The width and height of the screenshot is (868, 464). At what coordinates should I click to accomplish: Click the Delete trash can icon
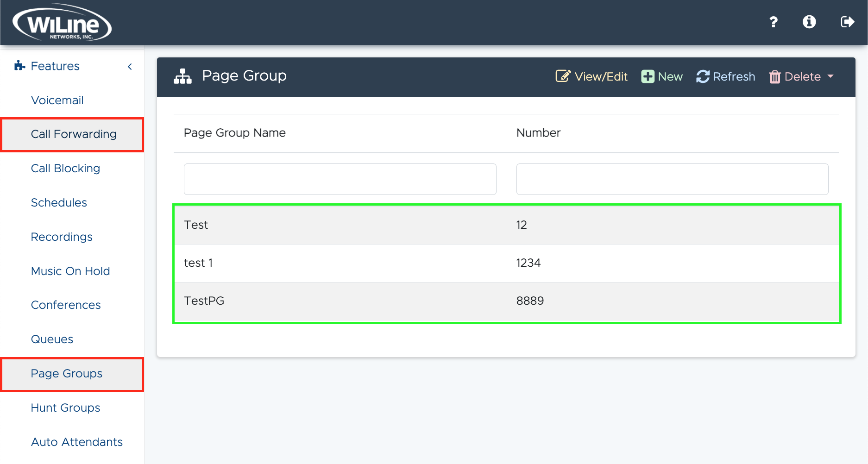point(775,77)
